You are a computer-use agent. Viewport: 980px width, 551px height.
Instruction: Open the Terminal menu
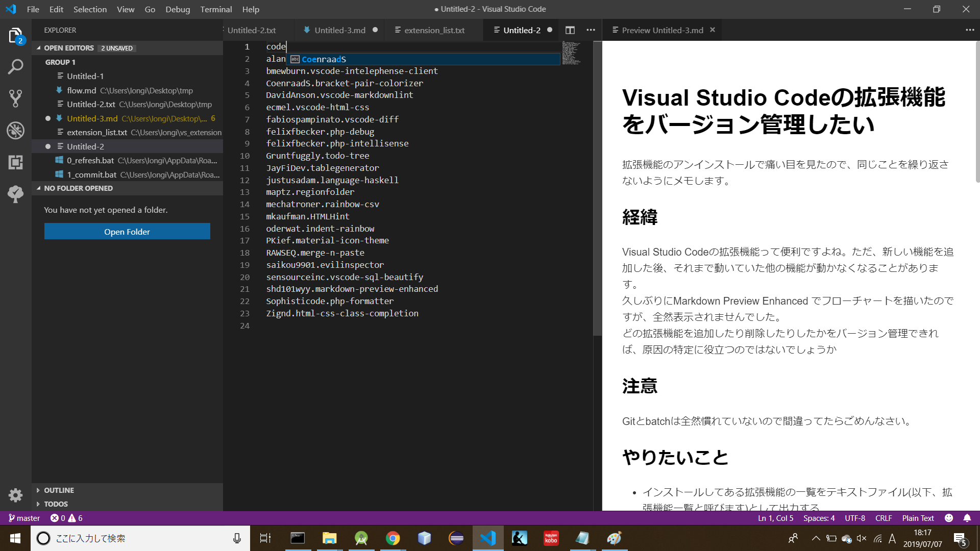216,9
